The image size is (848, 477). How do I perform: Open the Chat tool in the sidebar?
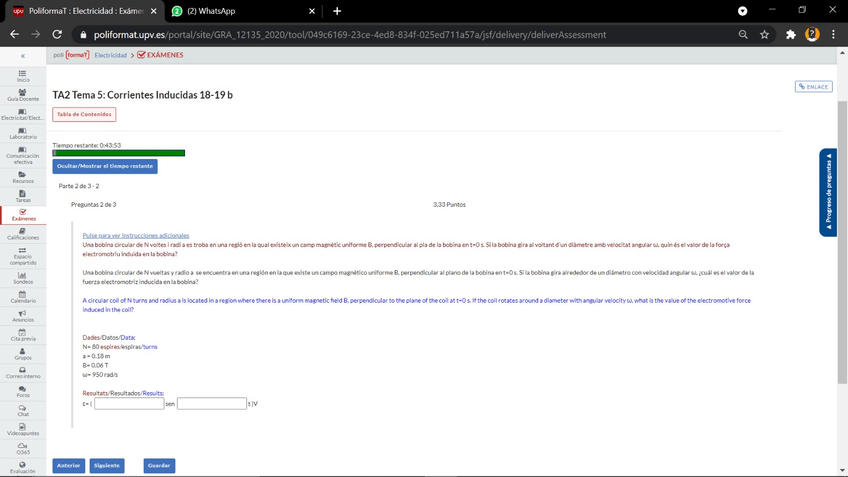pos(22,410)
